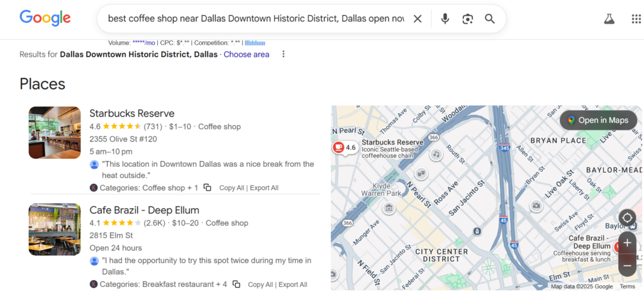Open Google Lens image search icon
The image size is (644, 299).
(467, 19)
